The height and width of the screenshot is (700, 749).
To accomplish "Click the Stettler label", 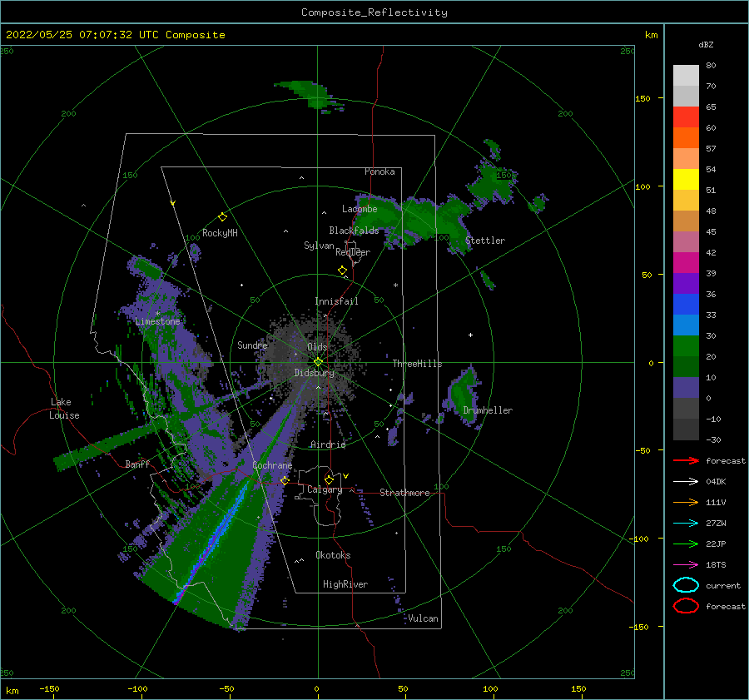I will tap(485, 241).
